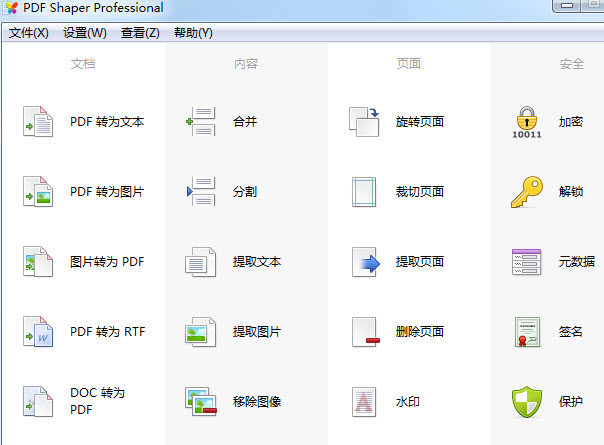Select the 内容 column header

[246, 64]
